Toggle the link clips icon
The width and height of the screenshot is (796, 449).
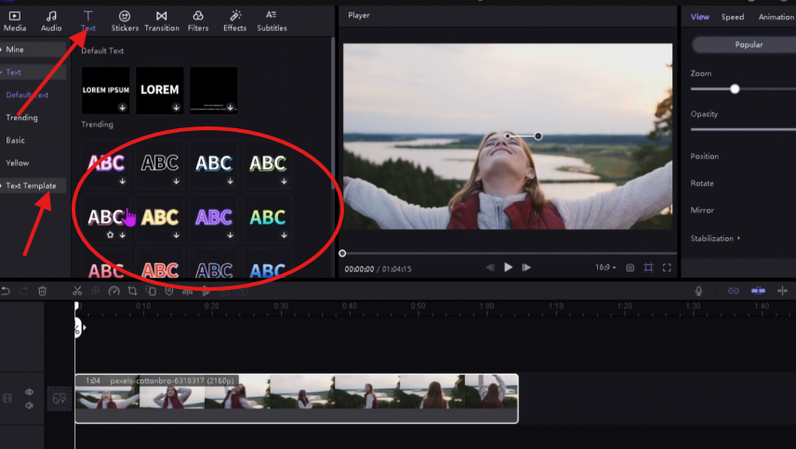(734, 291)
